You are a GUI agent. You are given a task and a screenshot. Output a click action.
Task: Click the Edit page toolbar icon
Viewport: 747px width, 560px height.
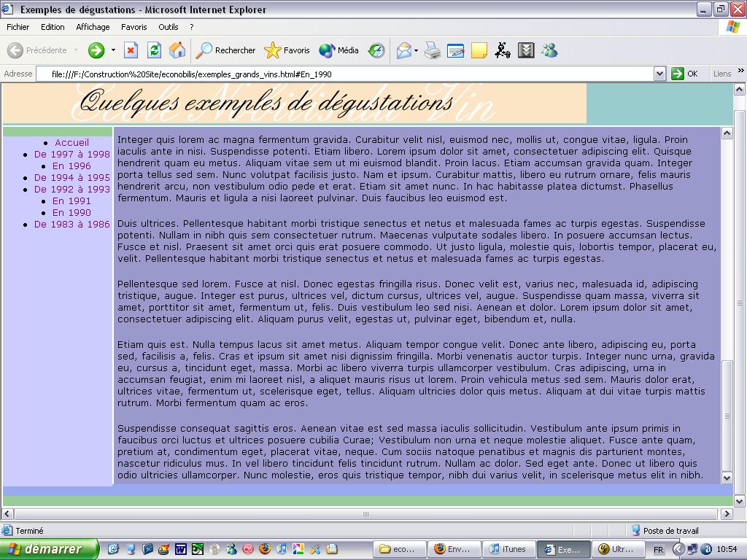click(456, 50)
